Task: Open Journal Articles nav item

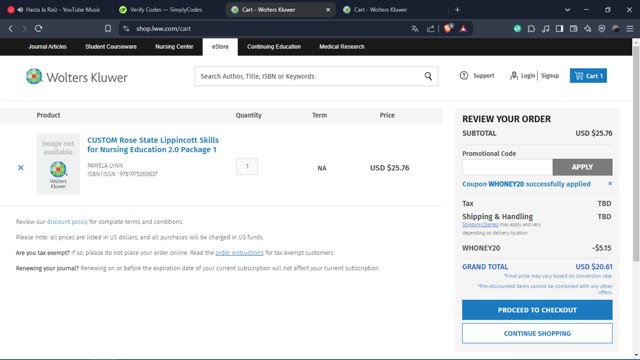Action: pos(47,47)
